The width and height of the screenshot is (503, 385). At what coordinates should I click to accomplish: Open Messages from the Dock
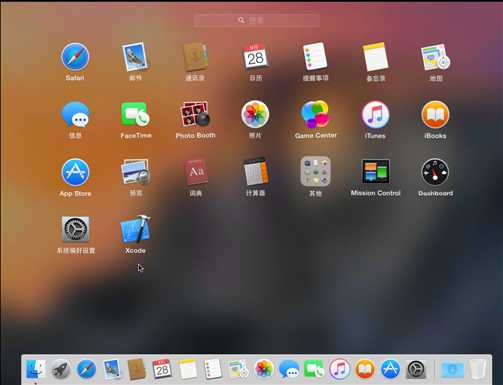pyautogui.click(x=289, y=369)
